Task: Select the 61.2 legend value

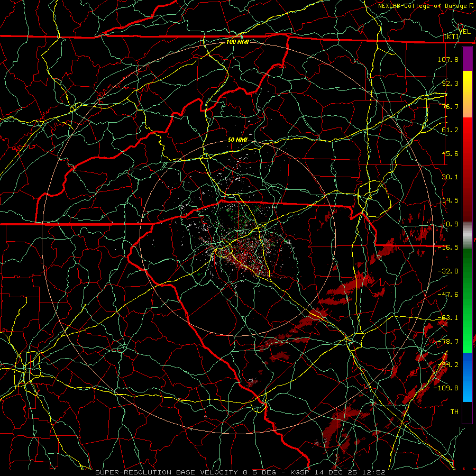Action: coord(450,130)
